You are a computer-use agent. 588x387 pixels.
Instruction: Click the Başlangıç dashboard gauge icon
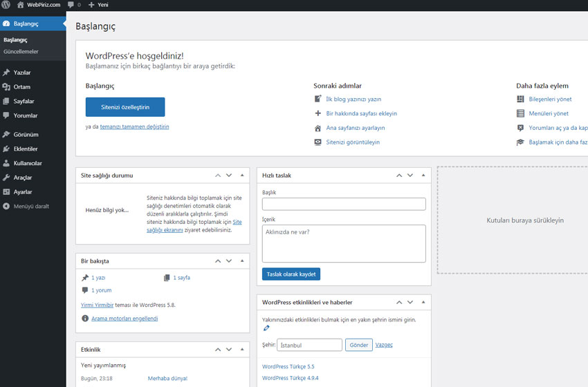(x=6, y=23)
